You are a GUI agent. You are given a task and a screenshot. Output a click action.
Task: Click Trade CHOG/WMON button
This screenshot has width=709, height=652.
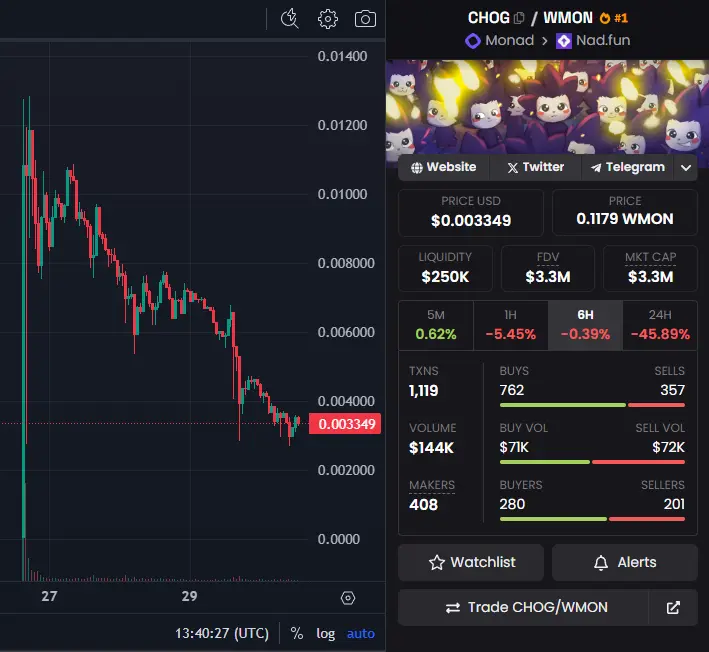pos(523,607)
